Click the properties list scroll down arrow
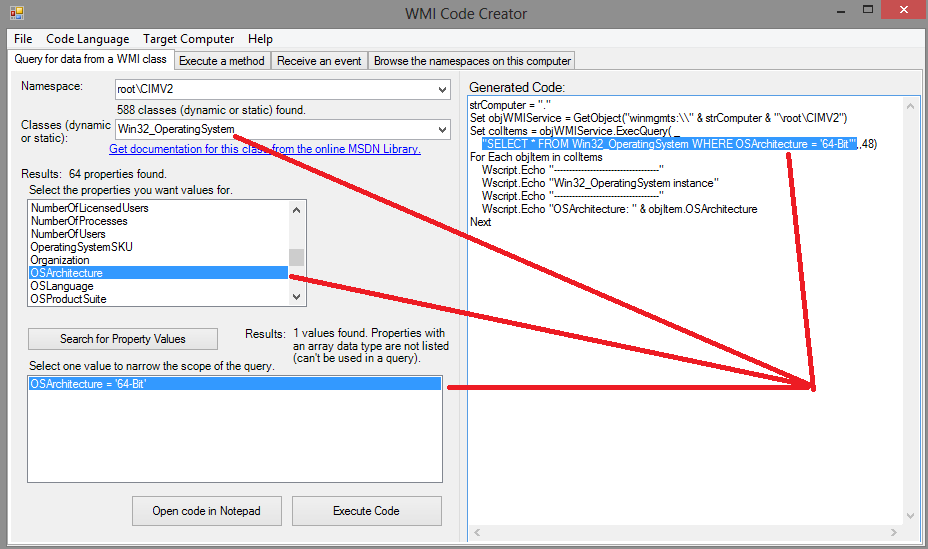This screenshot has height=549, width=928. 297,297
